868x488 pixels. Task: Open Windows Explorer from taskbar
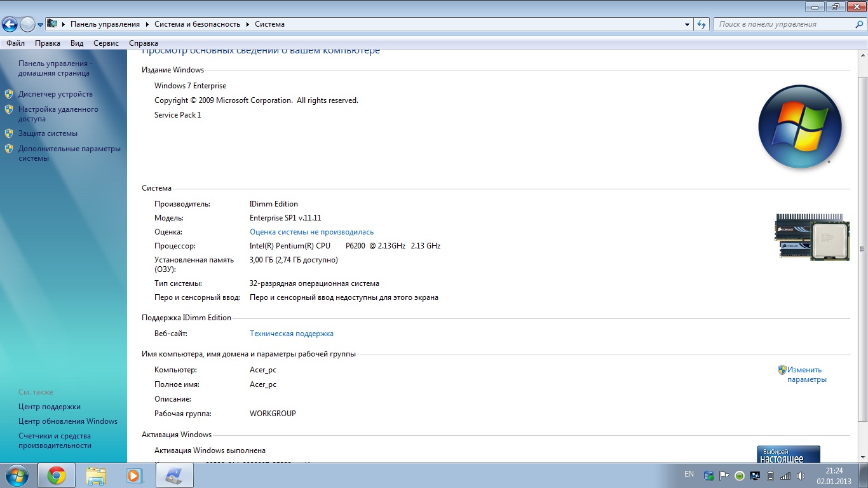coord(96,475)
